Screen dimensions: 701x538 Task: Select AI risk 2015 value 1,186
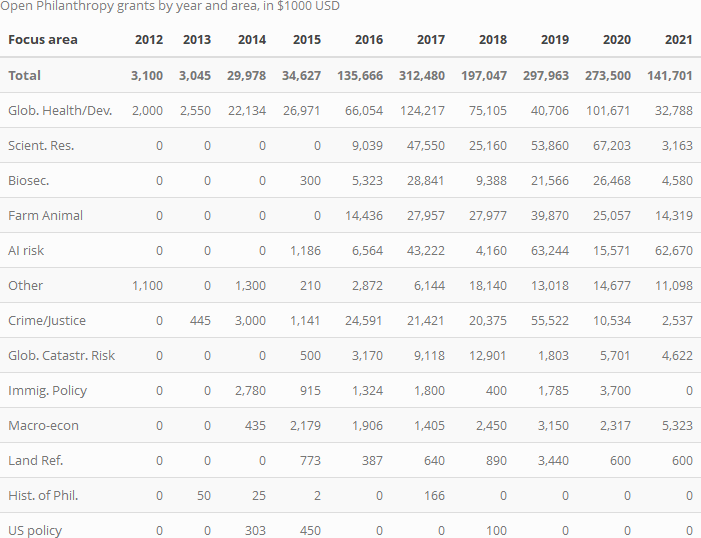(x=305, y=250)
